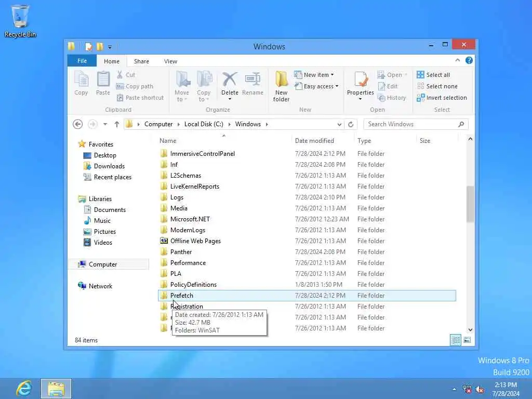This screenshot has width=532, height=399.
Task: Click the Edit icon in the Open group
Action: pyautogui.click(x=388, y=86)
